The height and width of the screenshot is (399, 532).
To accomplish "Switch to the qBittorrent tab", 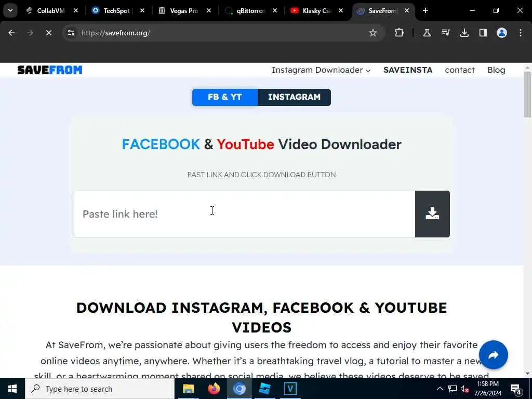I will (x=249, y=10).
